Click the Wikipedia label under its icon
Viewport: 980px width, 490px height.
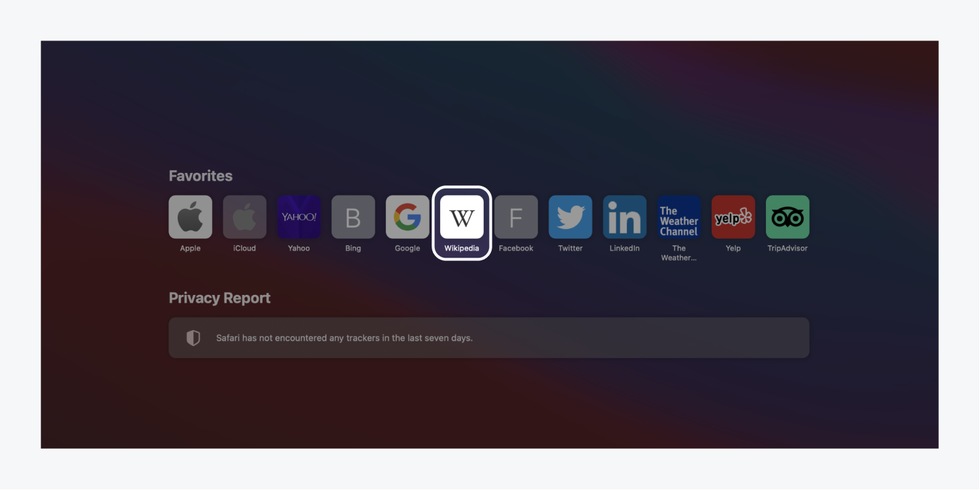(x=462, y=249)
